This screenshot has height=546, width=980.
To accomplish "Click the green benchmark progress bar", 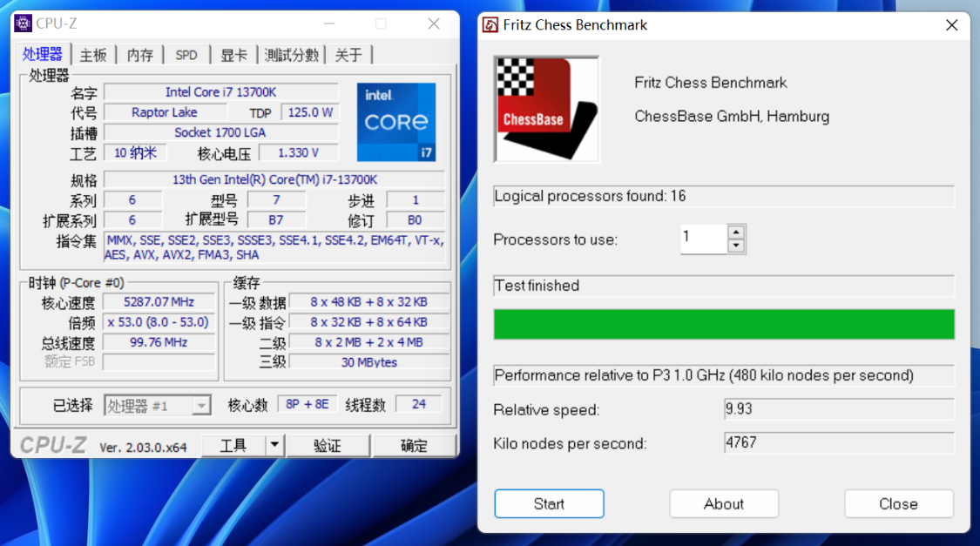I will click(x=724, y=324).
